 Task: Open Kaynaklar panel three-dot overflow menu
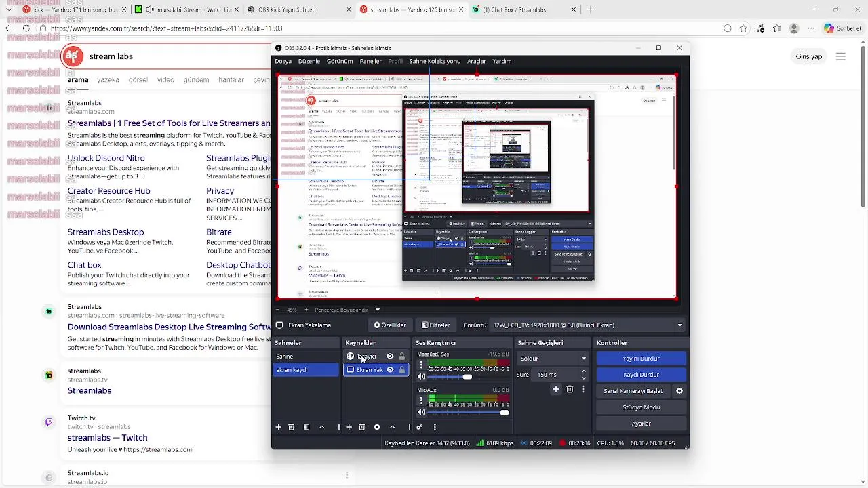click(409, 427)
